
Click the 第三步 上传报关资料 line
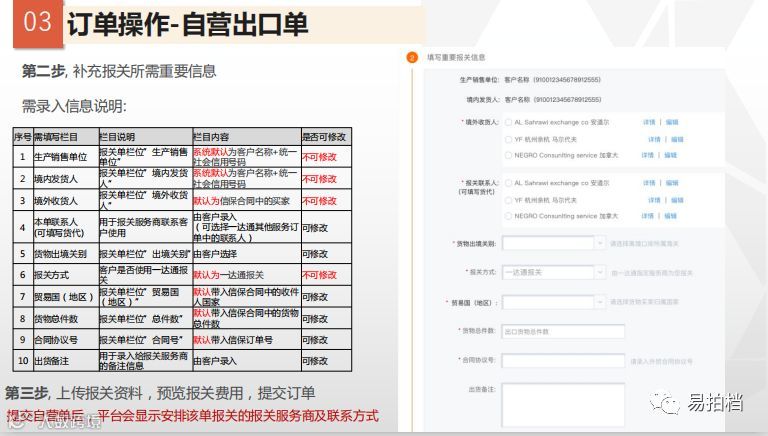tap(160, 393)
